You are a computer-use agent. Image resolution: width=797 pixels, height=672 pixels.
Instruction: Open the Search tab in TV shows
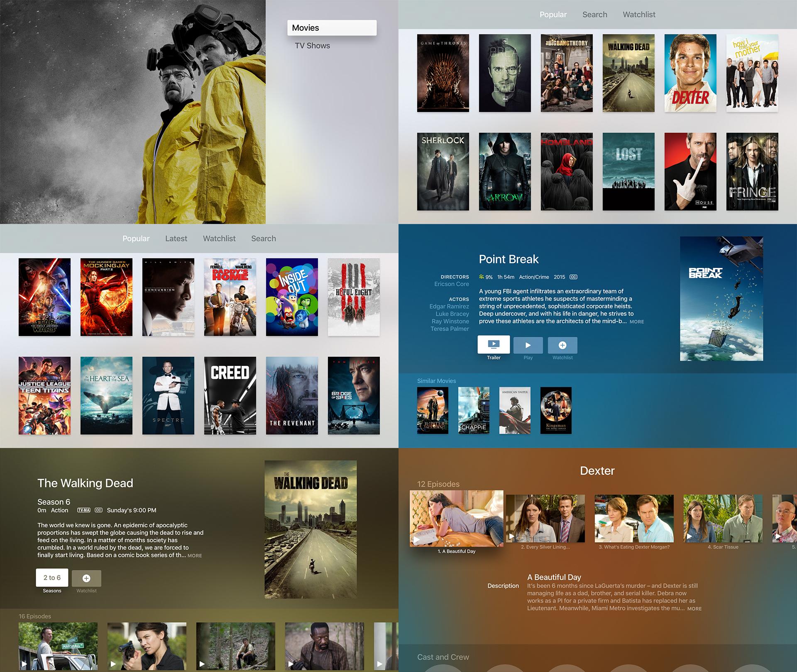pos(594,15)
